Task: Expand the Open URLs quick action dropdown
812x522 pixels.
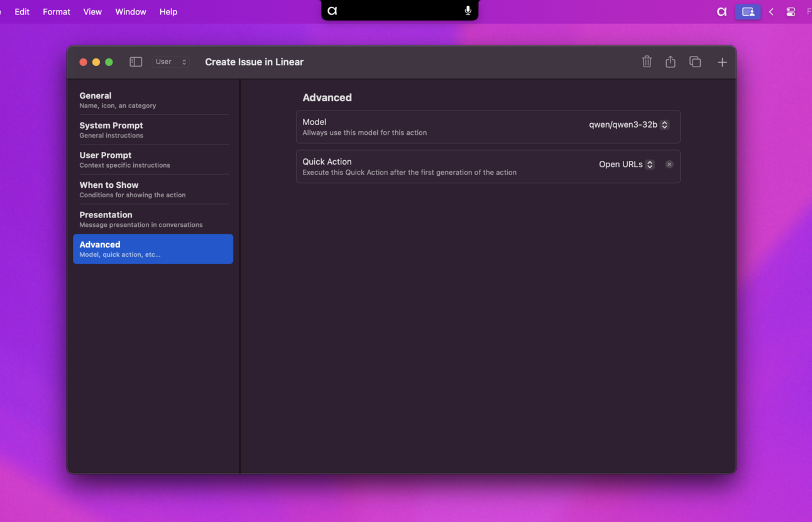Action: pos(627,165)
